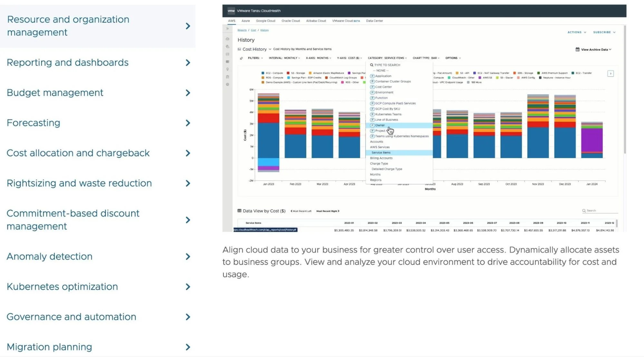Click the Jan 2024 bar in chart
Image resolution: width=644 pixels, height=357 pixels.
592,140
